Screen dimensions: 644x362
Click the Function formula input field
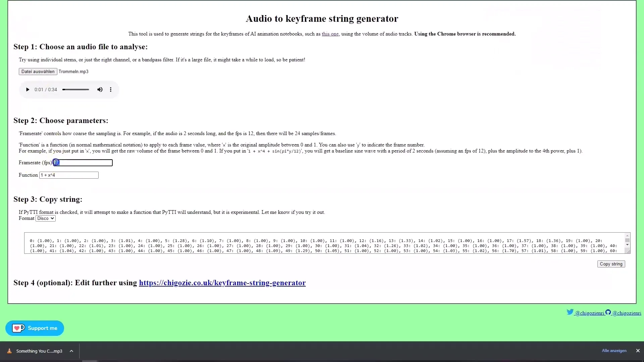[x=68, y=175]
